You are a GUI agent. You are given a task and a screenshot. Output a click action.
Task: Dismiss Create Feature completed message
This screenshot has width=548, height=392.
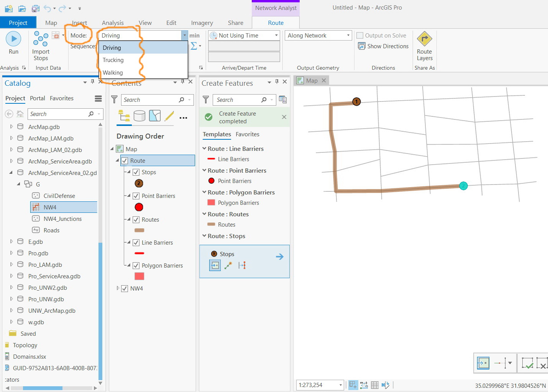284,117
